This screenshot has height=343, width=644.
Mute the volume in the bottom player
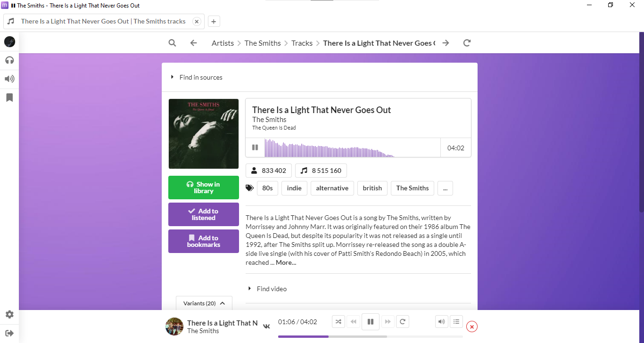pos(441,322)
